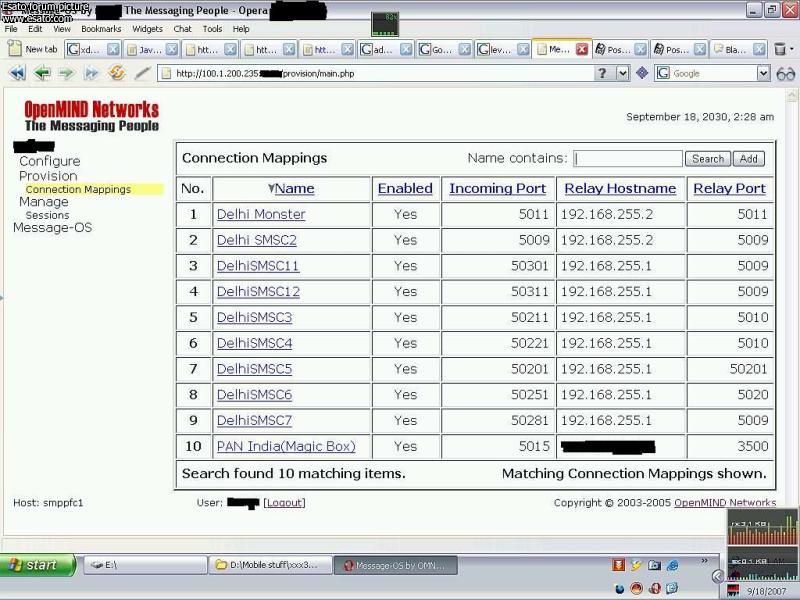The image size is (800, 600).
Task: Sort table by Relay Hostname header
Action: 620,189
